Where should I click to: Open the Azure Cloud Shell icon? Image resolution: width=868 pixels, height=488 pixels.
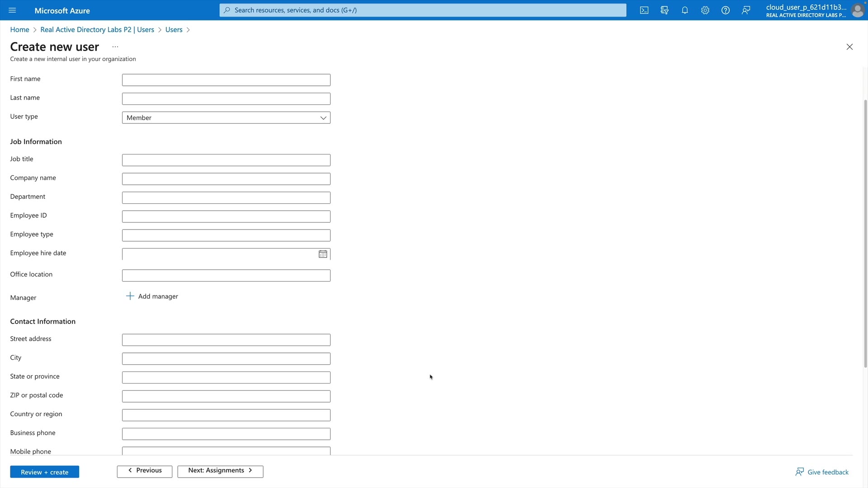pyautogui.click(x=644, y=10)
